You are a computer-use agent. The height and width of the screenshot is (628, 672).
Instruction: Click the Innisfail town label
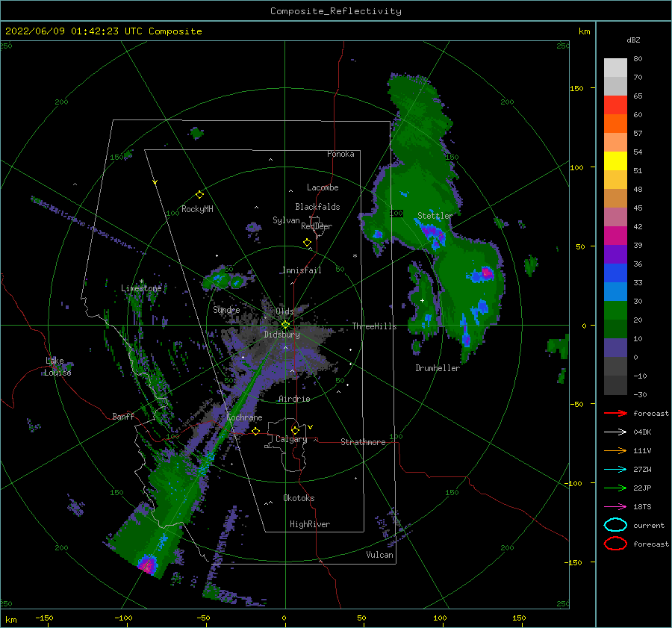tap(302, 270)
